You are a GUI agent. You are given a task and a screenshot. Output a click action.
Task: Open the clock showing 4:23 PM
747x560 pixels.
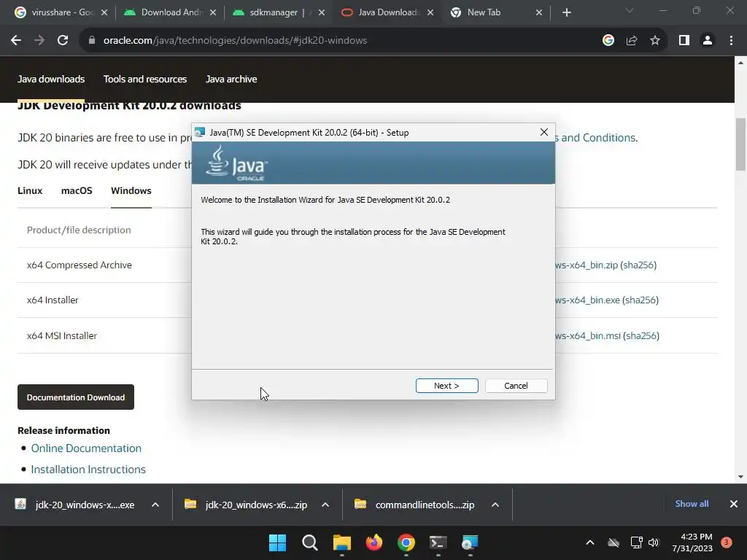click(x=692, y=542)
